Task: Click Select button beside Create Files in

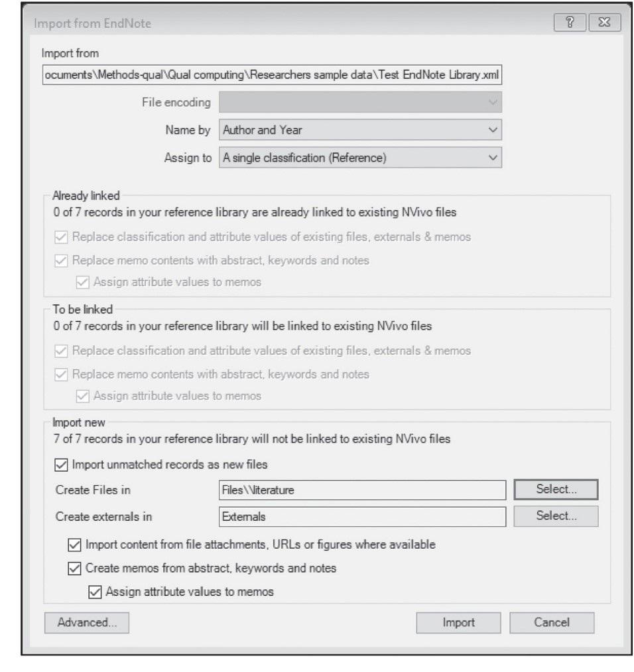Action: pos(556,490)
